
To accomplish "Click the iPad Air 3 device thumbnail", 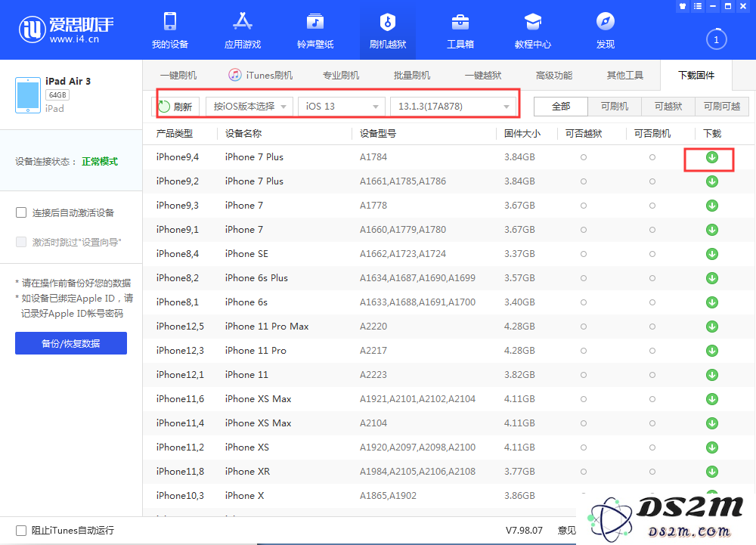I will (27, 95).
